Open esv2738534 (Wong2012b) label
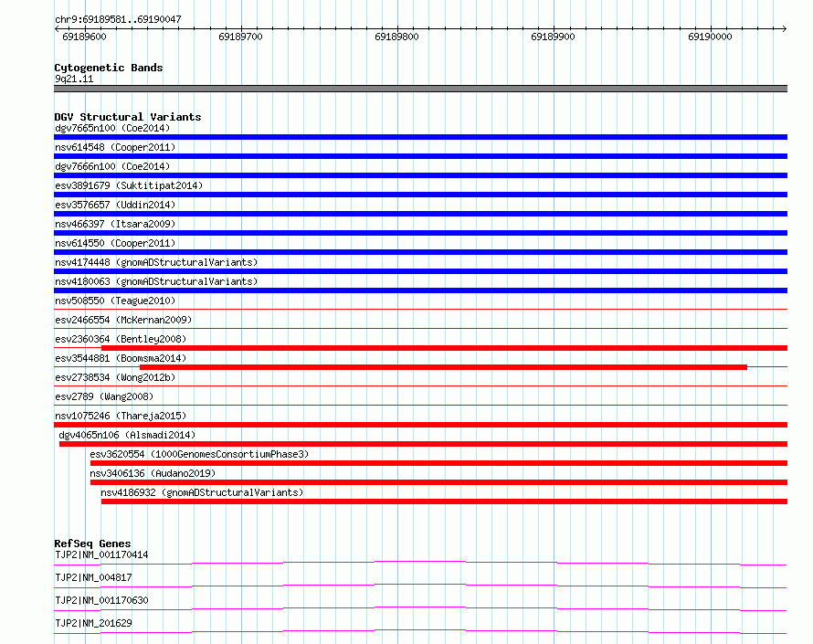The width and height of the screenshot is (813, 644). click(115, 377)
